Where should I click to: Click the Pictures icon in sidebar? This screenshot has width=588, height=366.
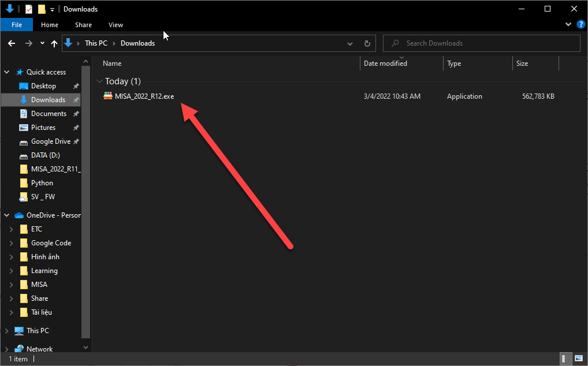23,128
